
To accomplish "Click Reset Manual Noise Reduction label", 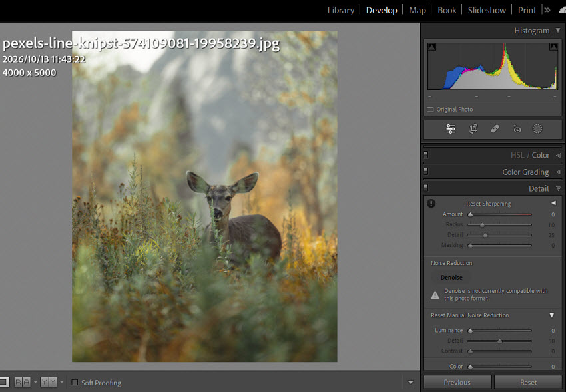I will [469, 315].
